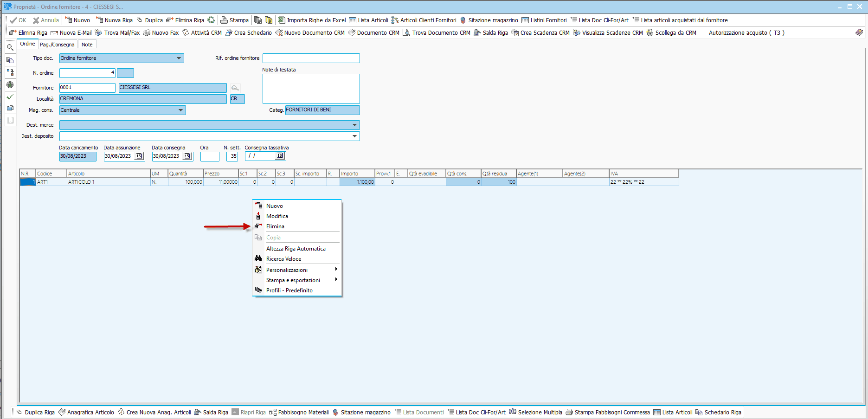Click Visualizza Scadenze CRM
The height and width of the screenshot is (419, 868).
tap(608, 33)
